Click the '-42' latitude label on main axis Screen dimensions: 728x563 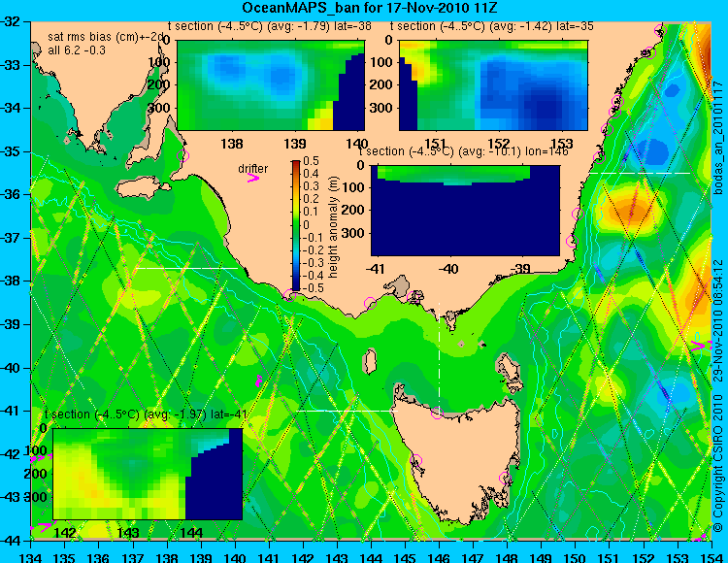tap(11, 454)
